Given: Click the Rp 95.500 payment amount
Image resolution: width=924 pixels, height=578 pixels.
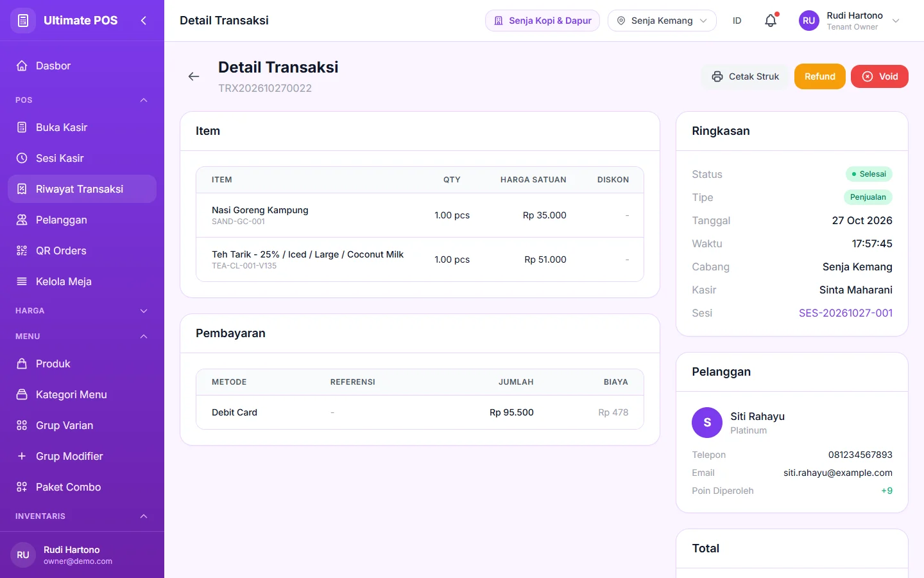Looking at the screenshot, I should tap(511, 412).
